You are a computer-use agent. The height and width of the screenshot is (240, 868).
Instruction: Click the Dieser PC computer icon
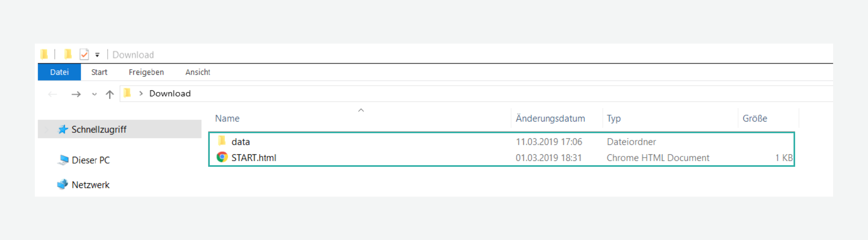click(x=63, y=160)
